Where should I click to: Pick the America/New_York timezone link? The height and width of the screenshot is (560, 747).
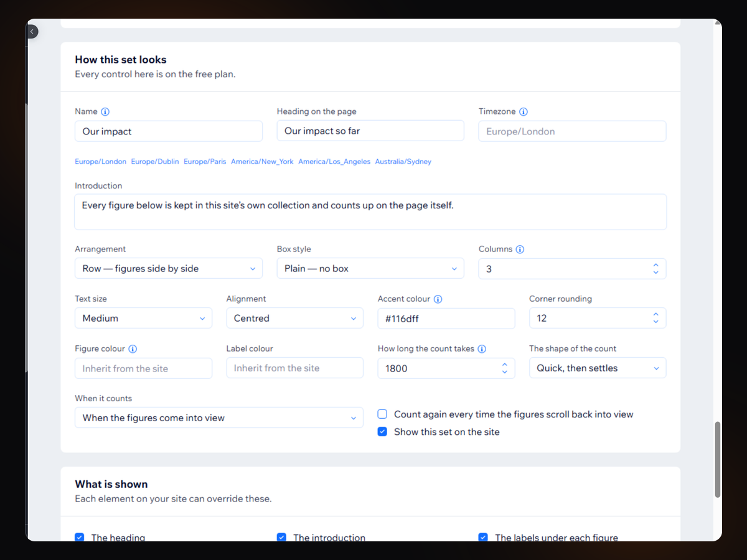tap(262, 162)
